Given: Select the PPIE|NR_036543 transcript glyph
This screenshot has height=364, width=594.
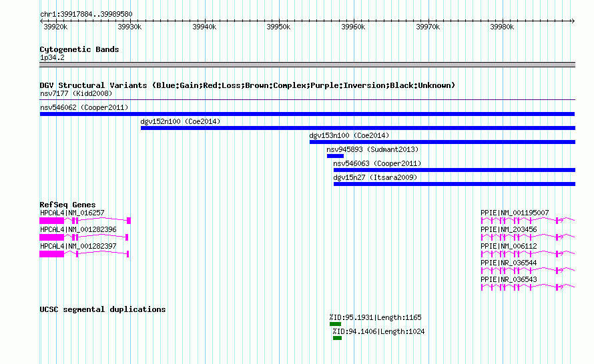Looking at the screenshot, I should 528,287.
